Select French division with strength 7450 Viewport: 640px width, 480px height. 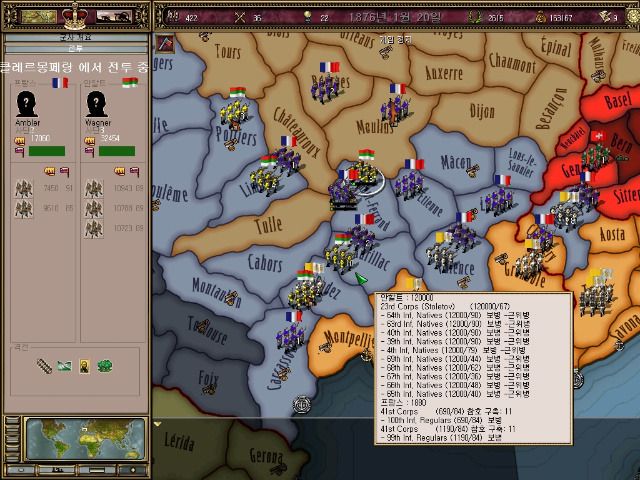coord(43,189)
